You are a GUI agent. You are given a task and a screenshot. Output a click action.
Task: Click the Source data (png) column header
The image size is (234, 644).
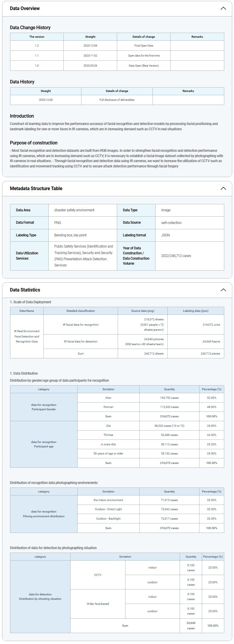[143, 311]
